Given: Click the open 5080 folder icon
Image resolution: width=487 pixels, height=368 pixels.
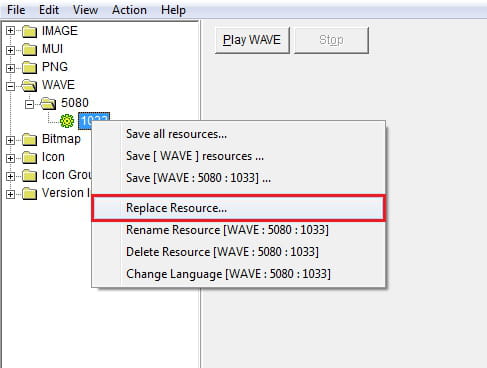Looking at the screenshot, I should (48, 104).
